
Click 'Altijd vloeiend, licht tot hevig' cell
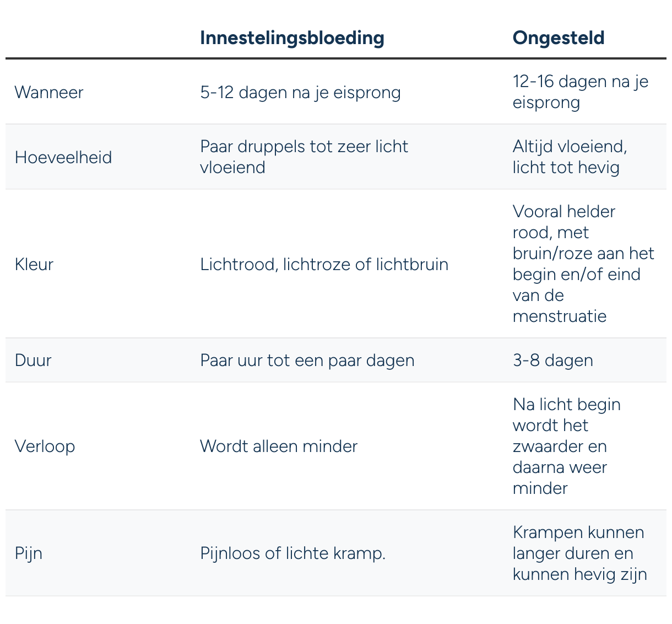point(570,157)
